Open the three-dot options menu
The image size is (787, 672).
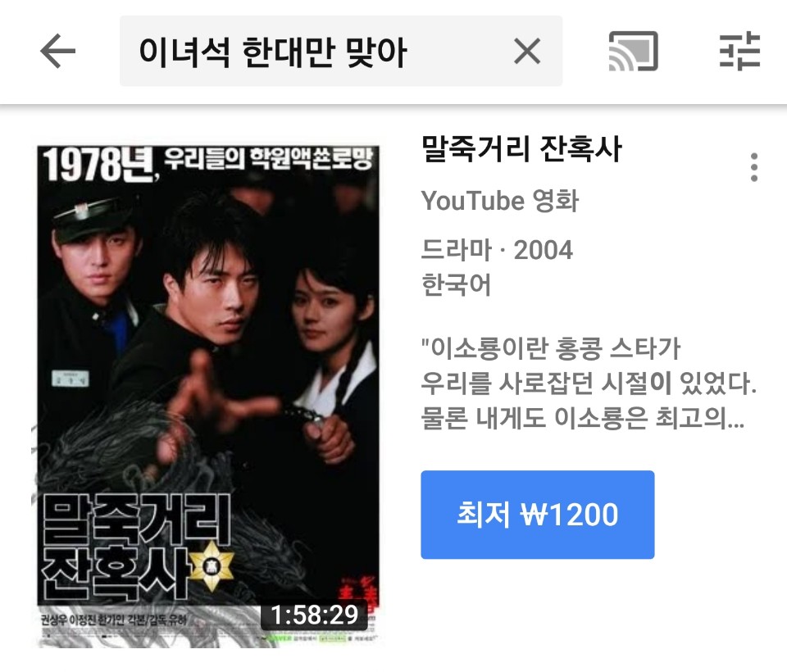point(754,167)
